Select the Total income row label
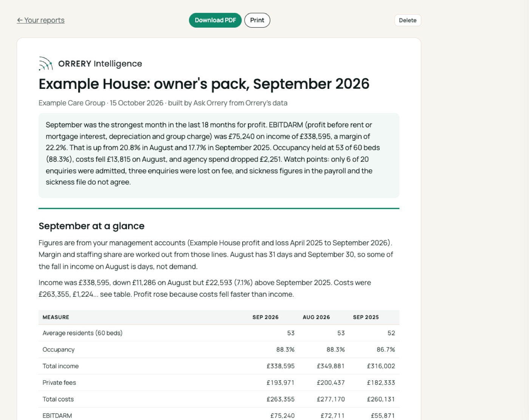Screen dimensions: 529x420 click(x=60, y=366)
